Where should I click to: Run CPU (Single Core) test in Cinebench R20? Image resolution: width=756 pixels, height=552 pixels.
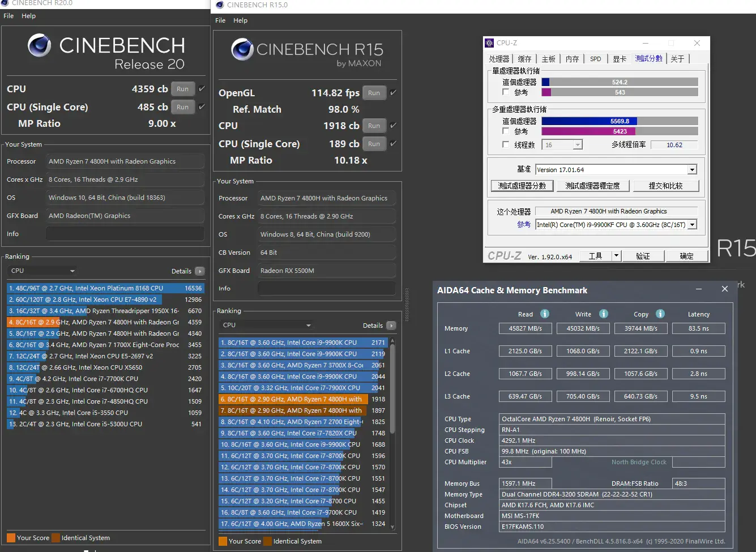(182, 107)
